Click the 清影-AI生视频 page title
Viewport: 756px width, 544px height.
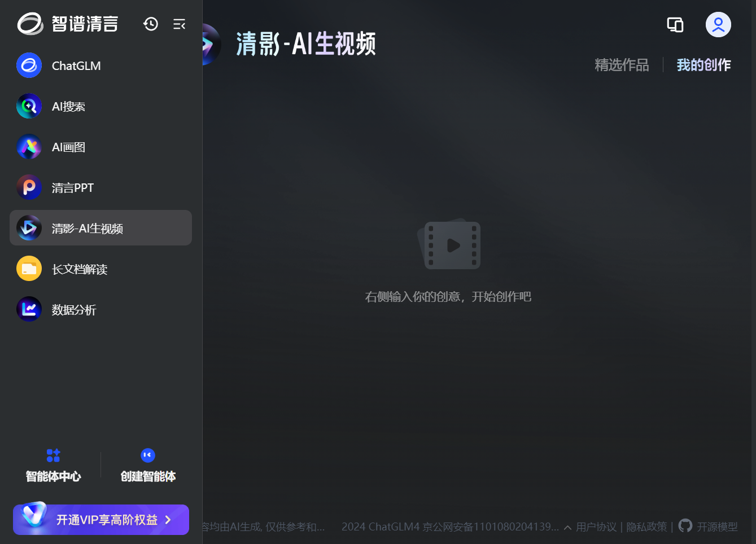click(305, 43)
